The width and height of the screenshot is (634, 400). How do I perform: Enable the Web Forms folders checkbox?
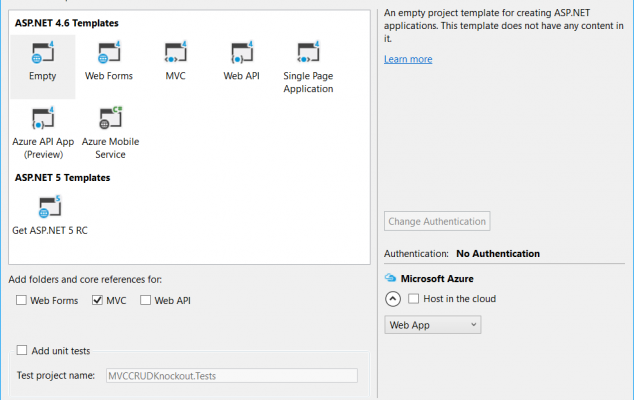pos(21,300)
